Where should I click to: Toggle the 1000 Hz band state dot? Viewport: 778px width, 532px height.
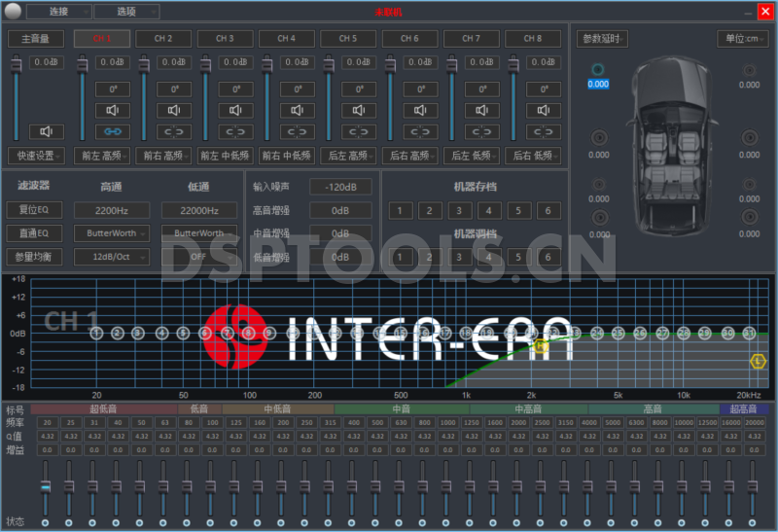445,522
